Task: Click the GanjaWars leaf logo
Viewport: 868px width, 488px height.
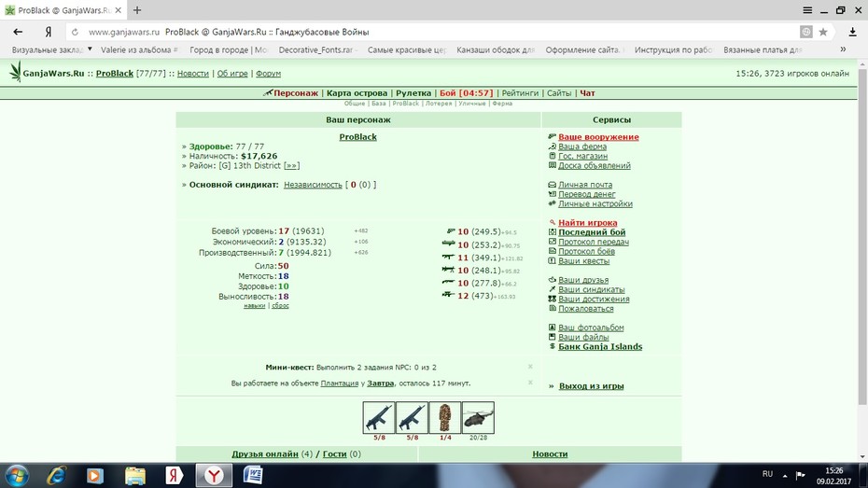Action: [15, 72]
